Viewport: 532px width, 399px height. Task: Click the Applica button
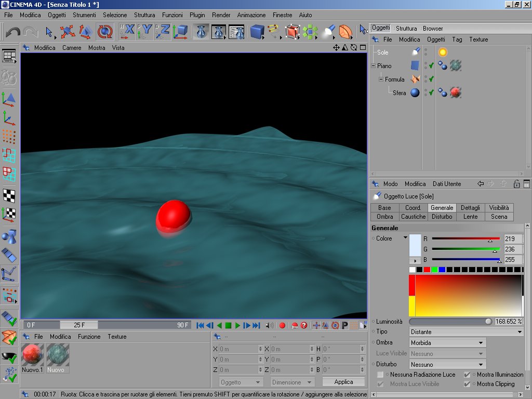(x=343, y=382)
